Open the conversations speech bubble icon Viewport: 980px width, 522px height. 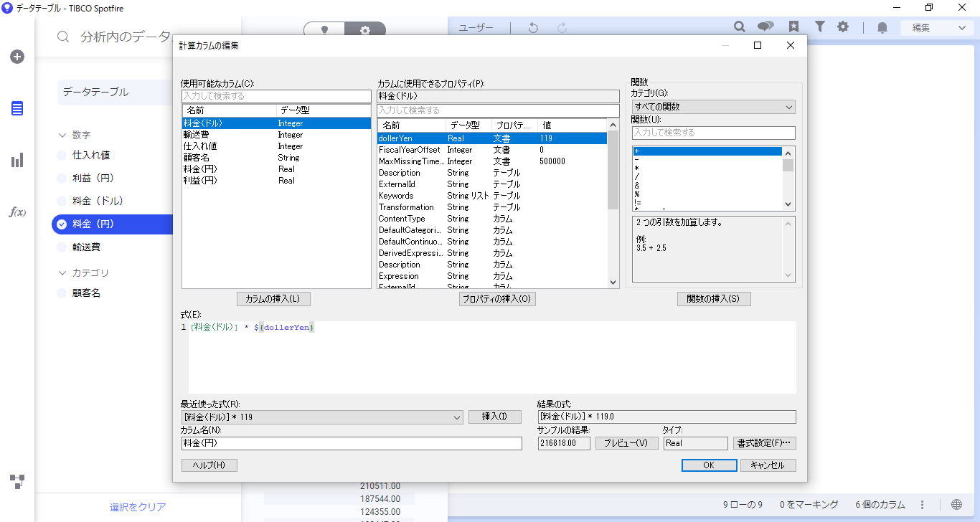pos(765,27)
